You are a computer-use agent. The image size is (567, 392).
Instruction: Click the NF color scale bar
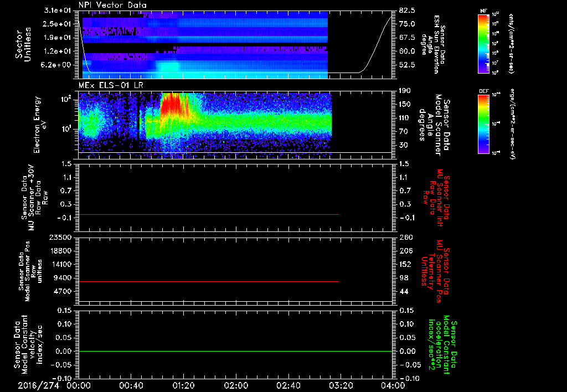point(484,44)
